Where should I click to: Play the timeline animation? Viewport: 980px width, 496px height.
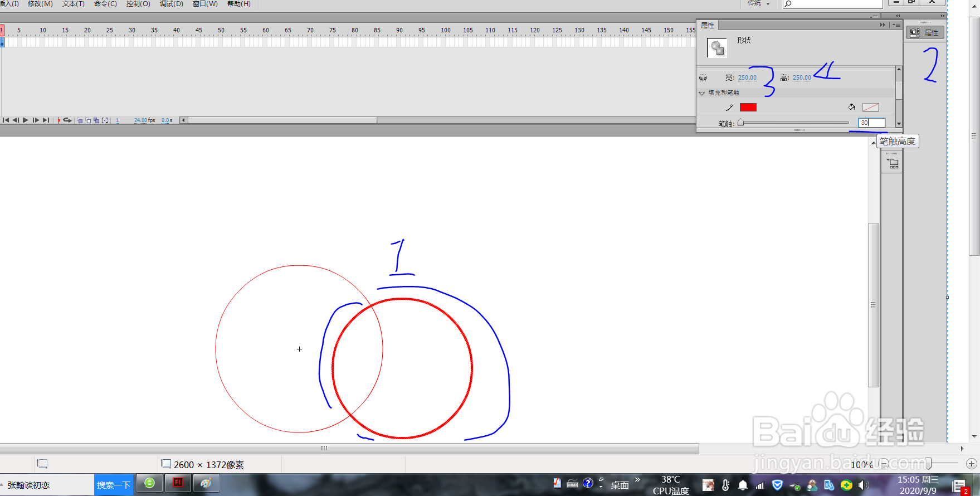pyautogui.click(x=25, y=120)
